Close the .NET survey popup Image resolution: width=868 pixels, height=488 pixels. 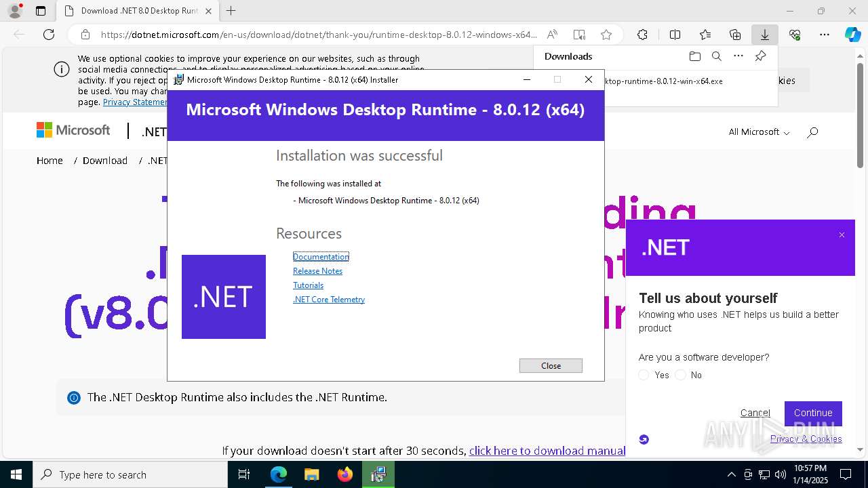pos(842,235)
